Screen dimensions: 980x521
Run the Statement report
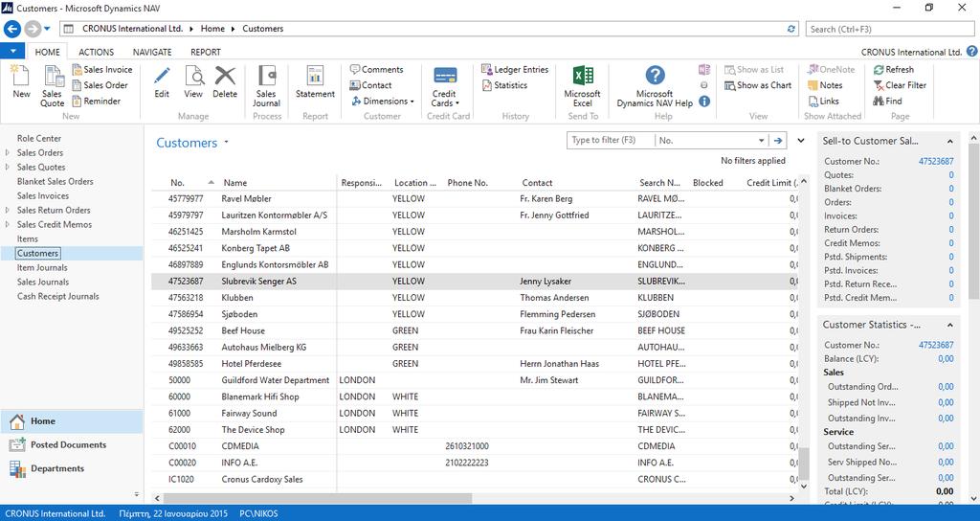coord(315,82)
